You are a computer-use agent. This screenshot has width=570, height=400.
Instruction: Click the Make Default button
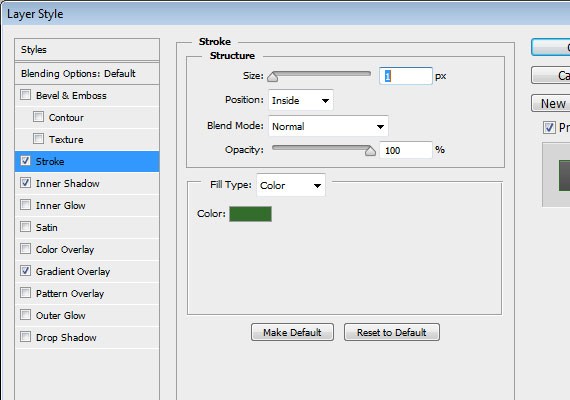pos(292,332)
